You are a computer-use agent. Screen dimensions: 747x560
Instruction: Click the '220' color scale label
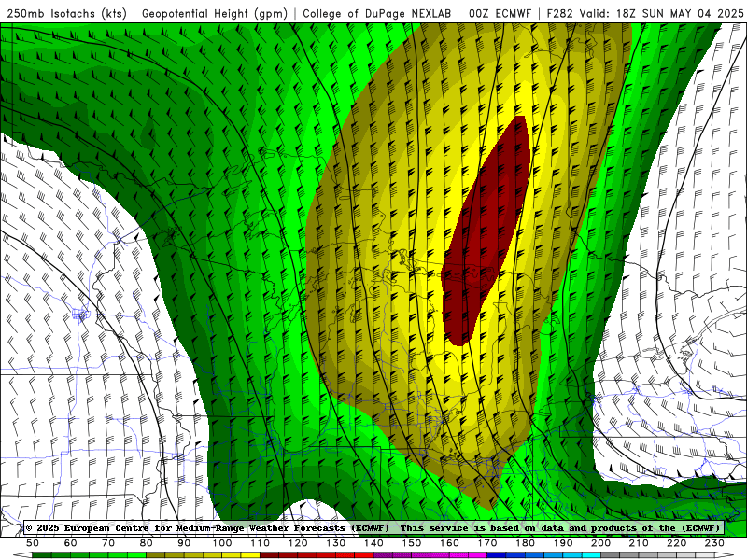pos(676,543)
